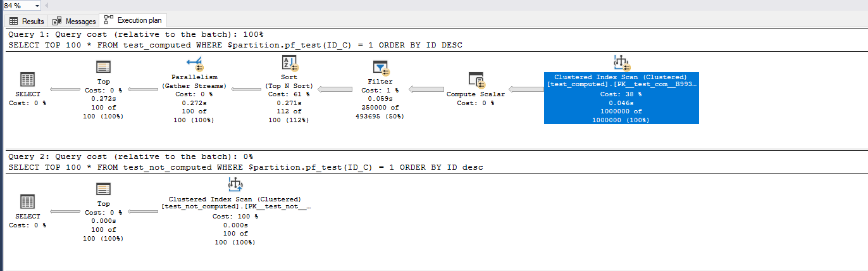Select the Sort Top N Sort icon
Viewport: 868px width, 271px height.
point(289,63)
